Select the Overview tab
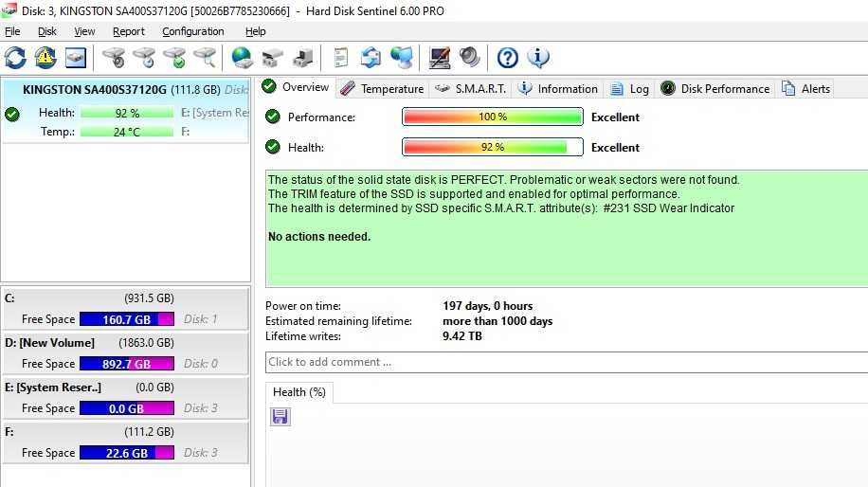Screen dimensions: 868x487 coord(296,87)
